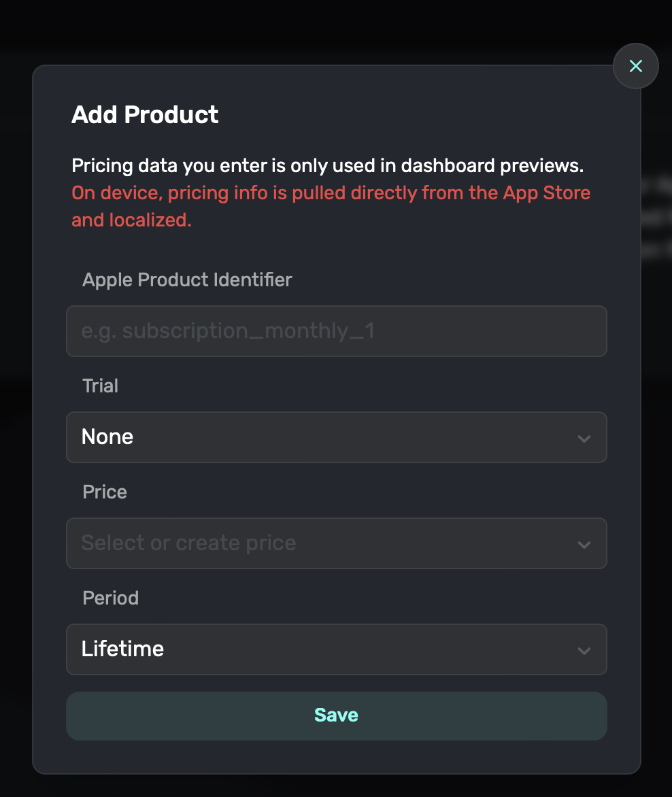Click the red App Store pricing notice

click(x=331, y=206)
